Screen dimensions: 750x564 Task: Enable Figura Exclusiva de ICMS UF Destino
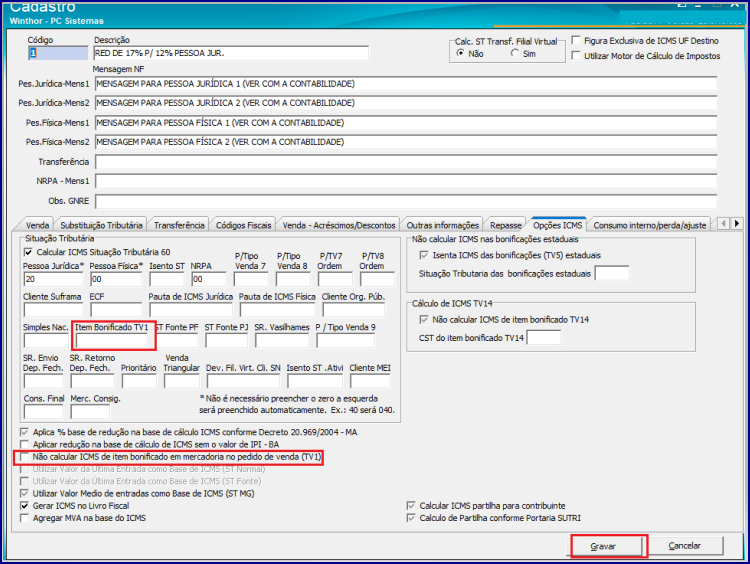(576, 41)
